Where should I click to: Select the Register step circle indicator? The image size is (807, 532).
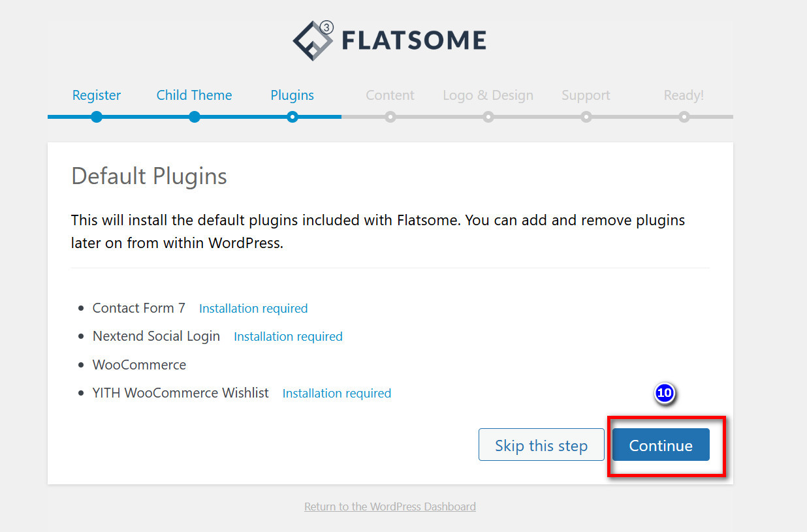pos(97,117)
